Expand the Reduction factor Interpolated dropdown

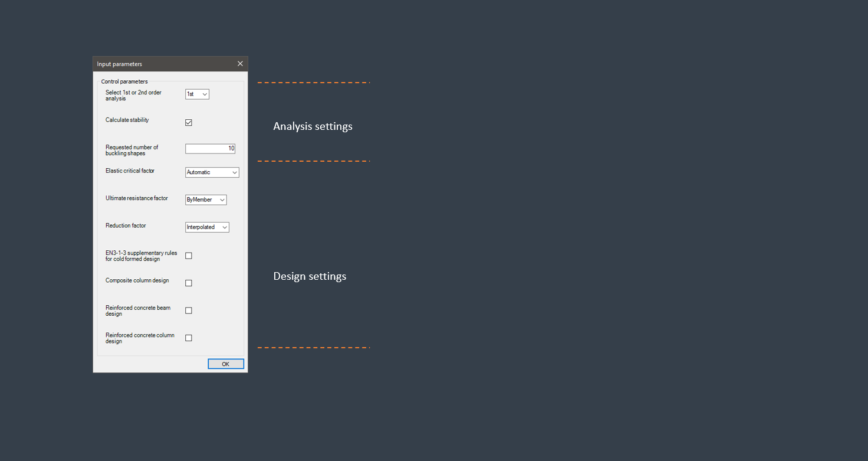point(207,227)
